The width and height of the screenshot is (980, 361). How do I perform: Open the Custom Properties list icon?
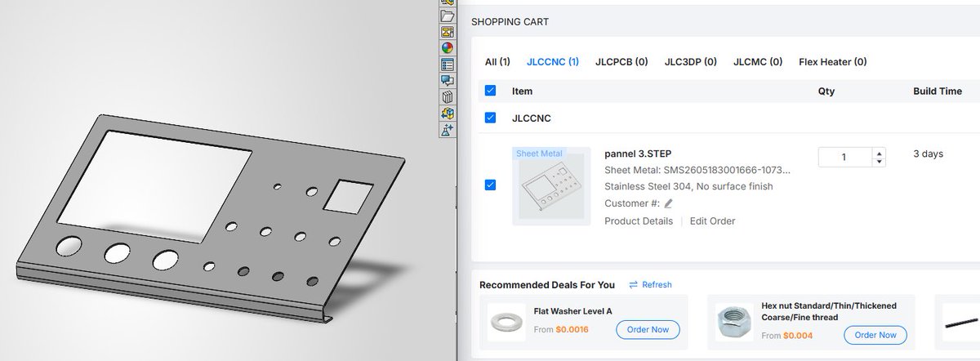[447, 65]
